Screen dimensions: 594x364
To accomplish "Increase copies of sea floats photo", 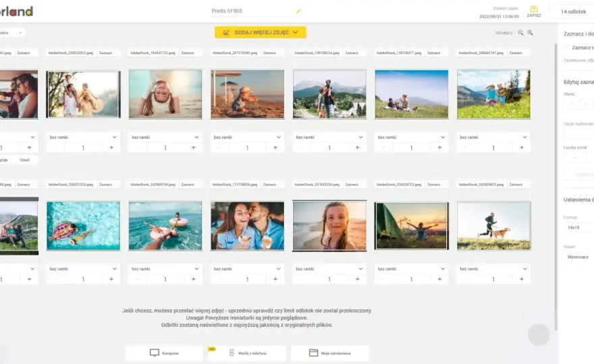I will click(193, 279).
